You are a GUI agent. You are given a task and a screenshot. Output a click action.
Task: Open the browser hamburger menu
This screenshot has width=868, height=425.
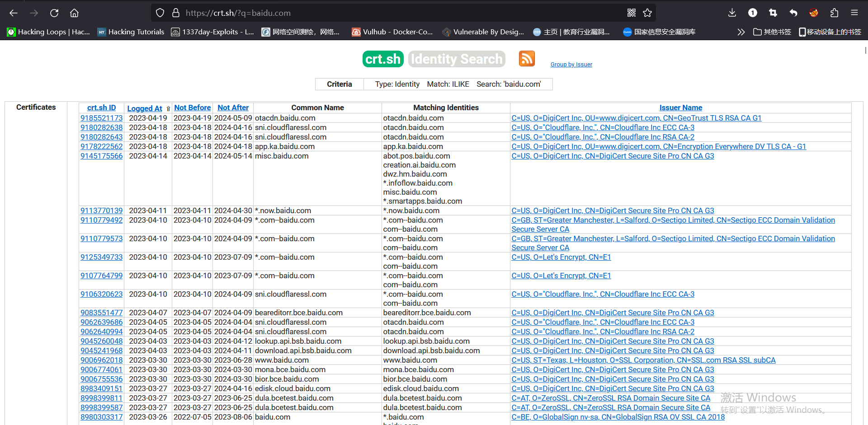click(x=854, y=13)
